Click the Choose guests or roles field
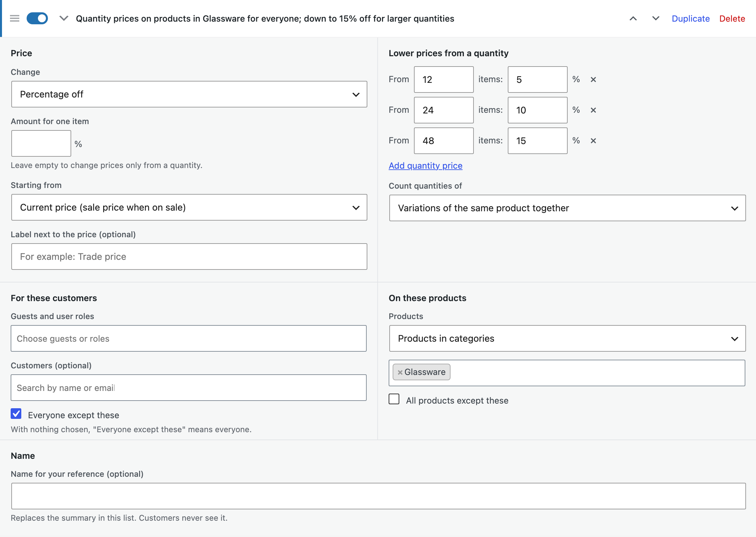 pyautogui.click(x=189, y=338)
